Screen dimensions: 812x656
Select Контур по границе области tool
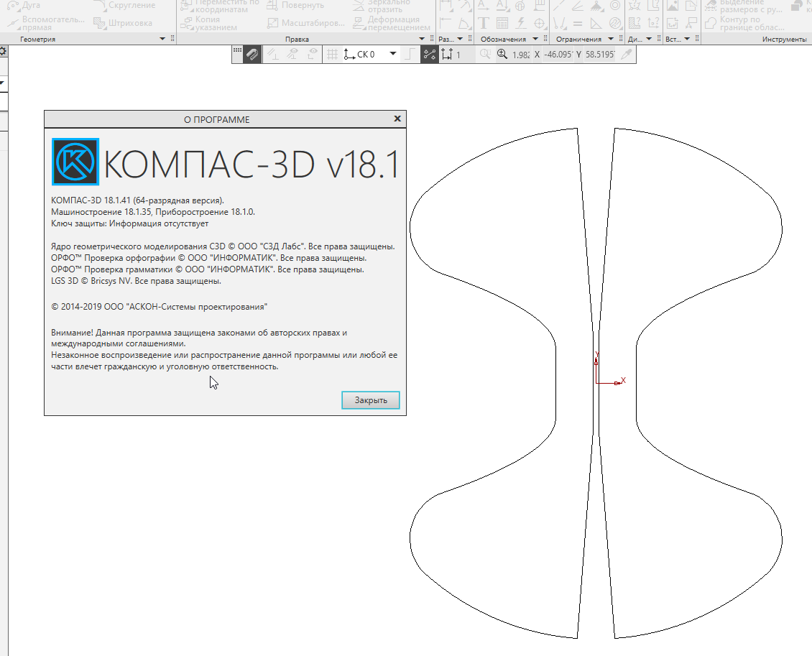(x=744, y=23)
